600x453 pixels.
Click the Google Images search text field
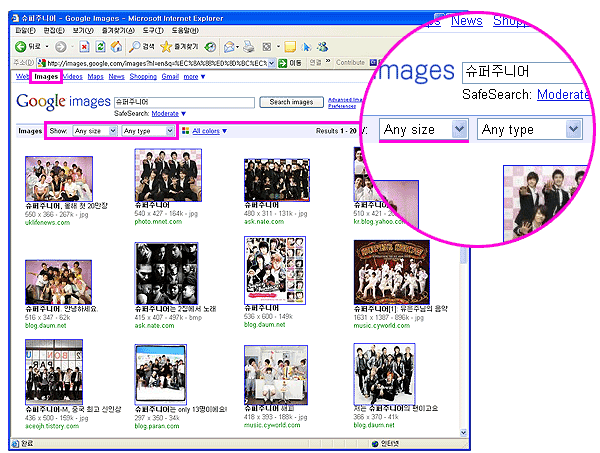coord(183,102)
